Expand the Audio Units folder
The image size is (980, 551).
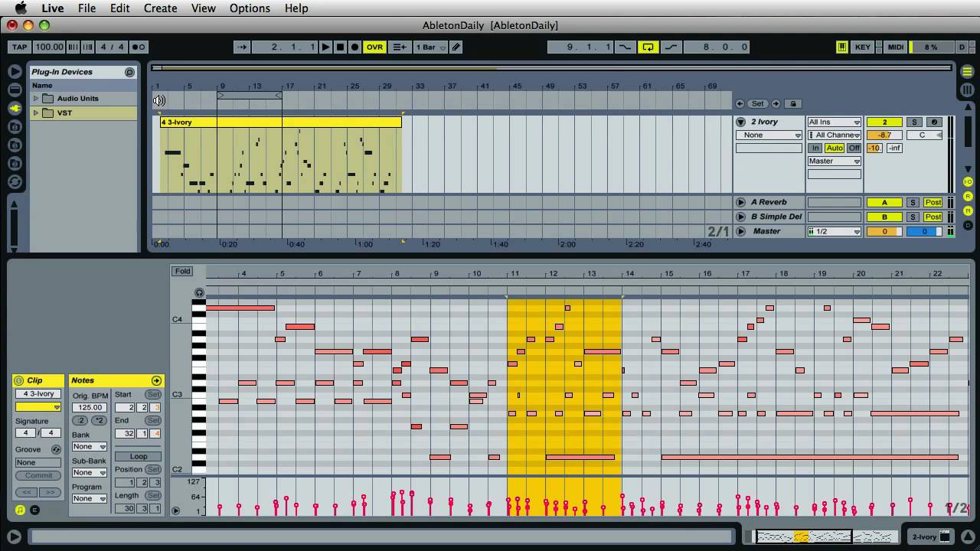(35, 98)
